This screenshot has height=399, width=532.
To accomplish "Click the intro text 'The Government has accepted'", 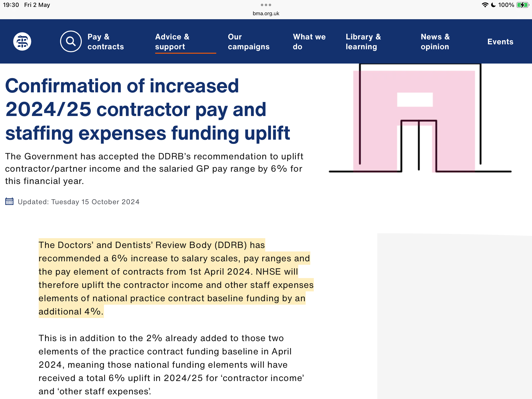I will pyautogui.click(x=154, y=169).
